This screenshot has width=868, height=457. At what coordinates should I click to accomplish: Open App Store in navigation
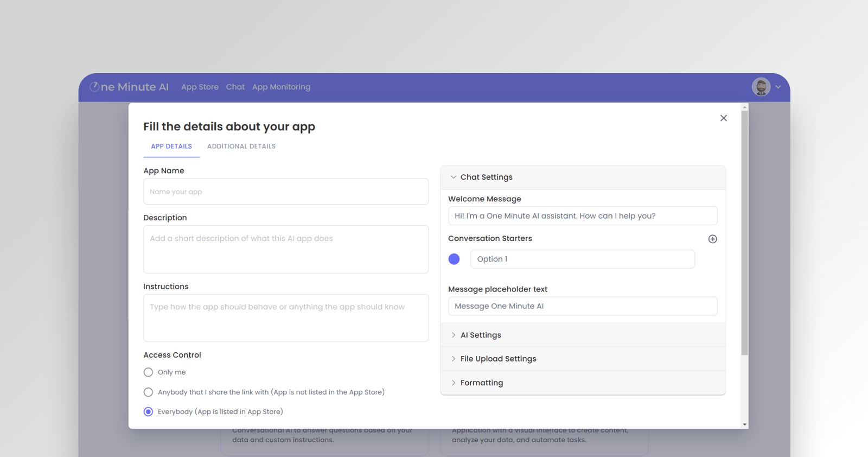point(200,87)
